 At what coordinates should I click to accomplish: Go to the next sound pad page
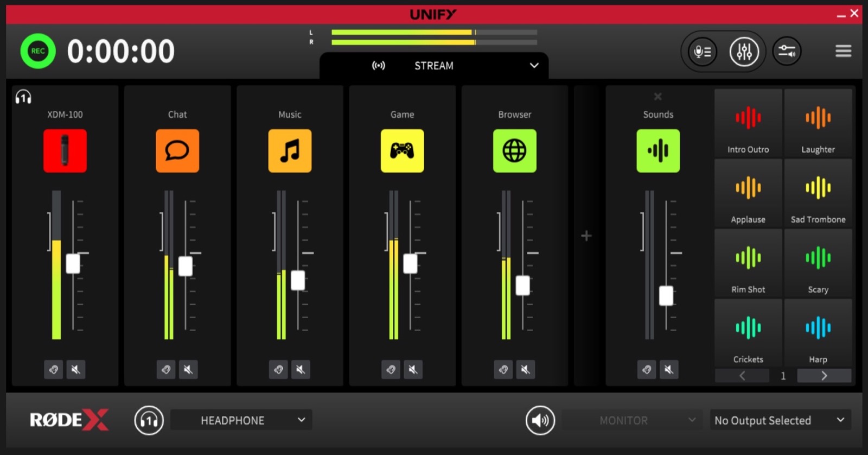coord(824,376)
